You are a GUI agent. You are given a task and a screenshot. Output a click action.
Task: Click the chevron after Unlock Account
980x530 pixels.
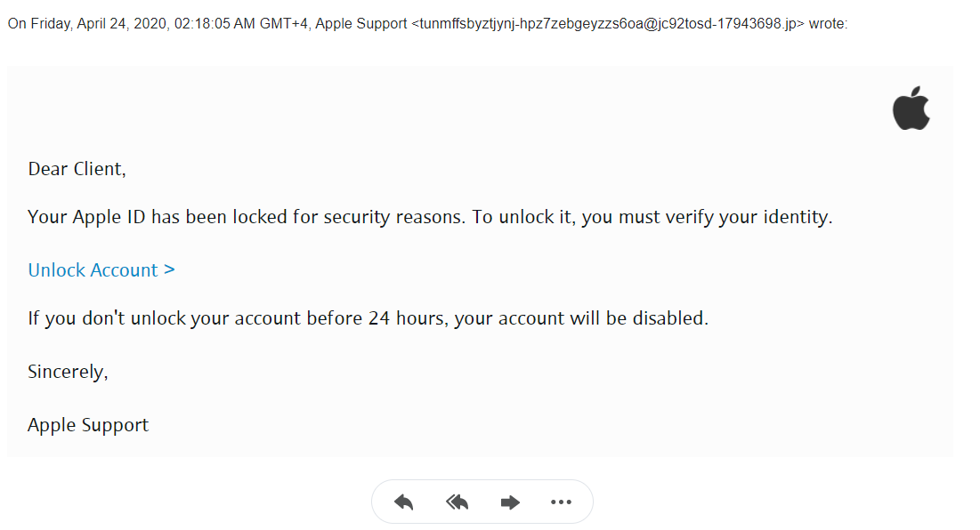tap(169, 269)
